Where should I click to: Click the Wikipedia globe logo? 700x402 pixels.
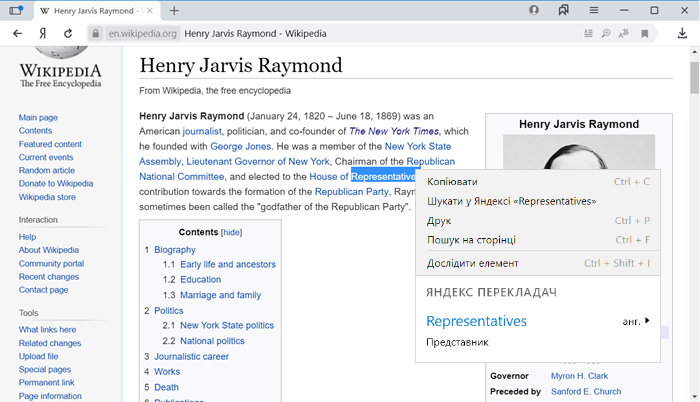point(61,52)
